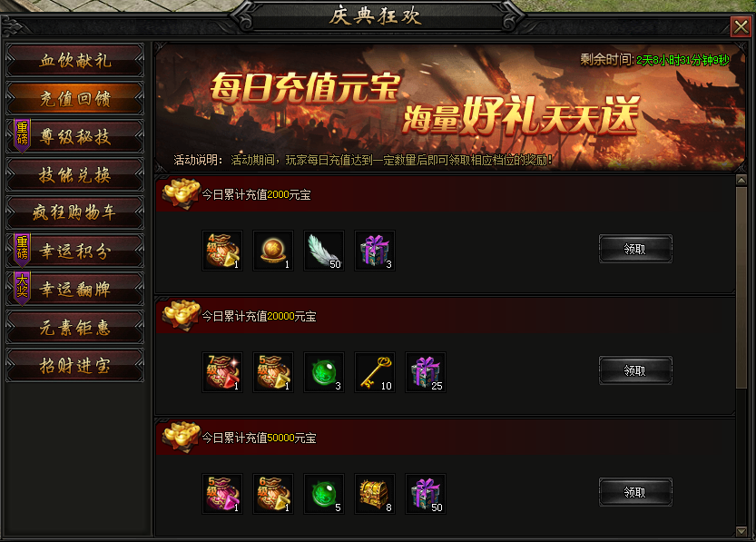The height and width of the screenshot is (542, 756).
Task: Open the 疯狂购物车 tab
Action: pos(74,212)
